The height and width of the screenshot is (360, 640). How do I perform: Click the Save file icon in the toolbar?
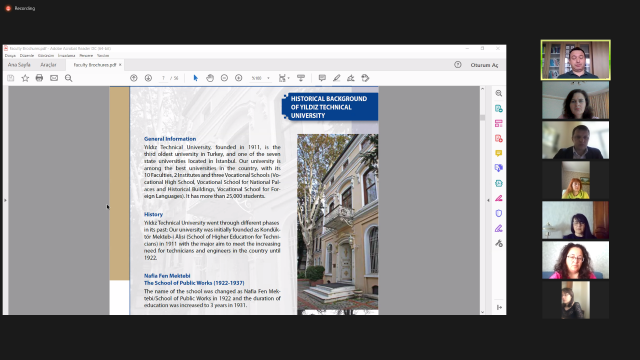(11, 78)
